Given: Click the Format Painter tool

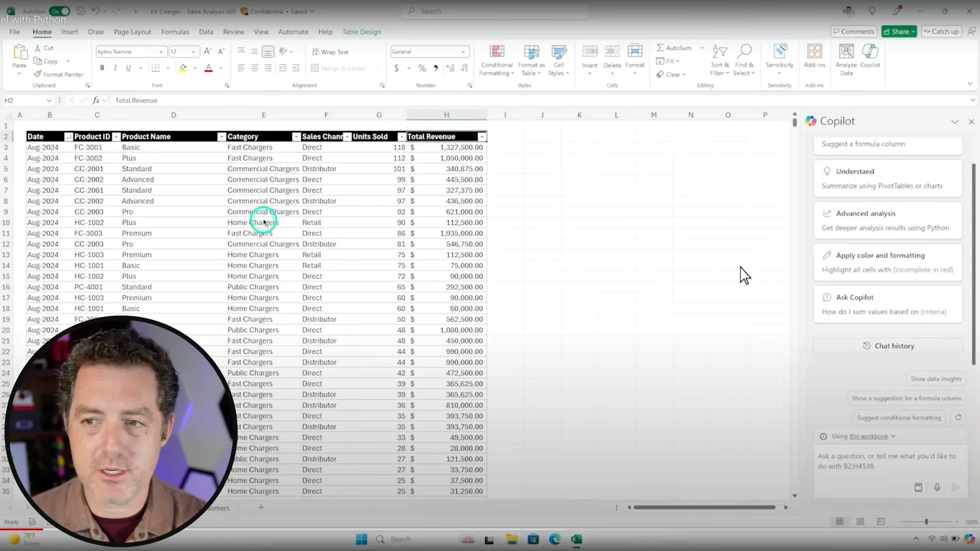Looking at the screenshot, I should click(x=58, y=74).
